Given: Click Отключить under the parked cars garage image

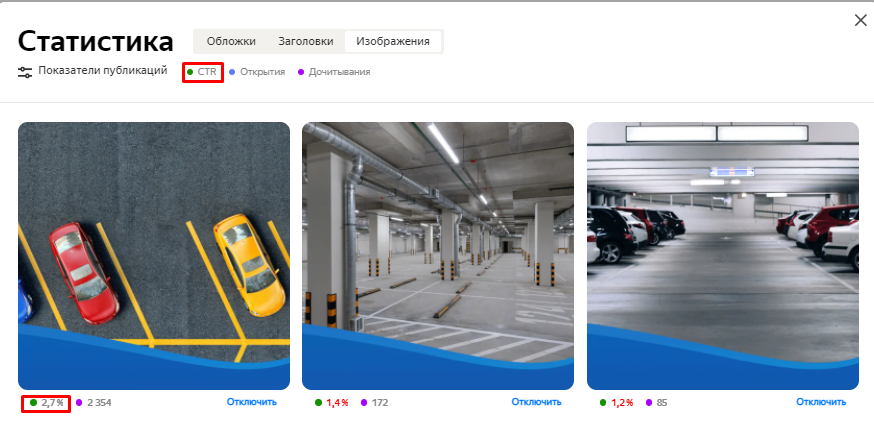Looking at the screenshot, I should tap(821, 402).
